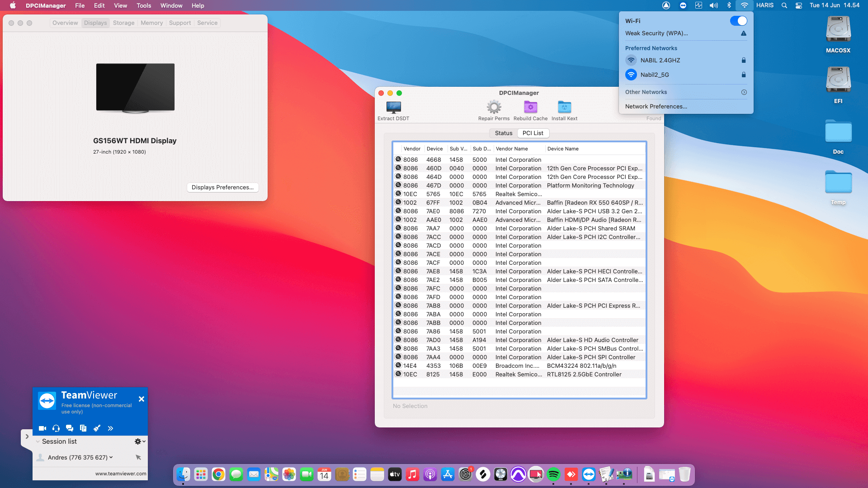This screenshot has height=488, width=868.
Task: Expand Other Networks in Wi-Fi menu
Action: pos(744,92)
